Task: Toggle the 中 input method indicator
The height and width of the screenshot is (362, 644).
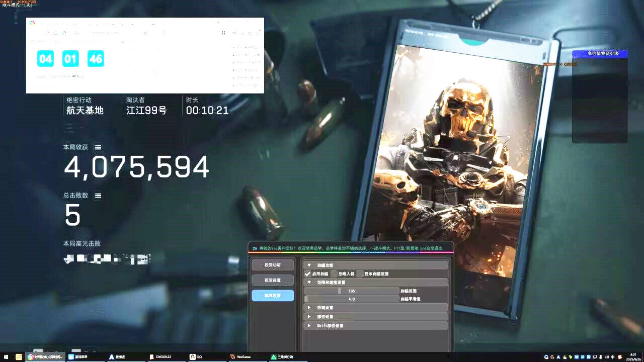Action: click(x=612, y=356)
